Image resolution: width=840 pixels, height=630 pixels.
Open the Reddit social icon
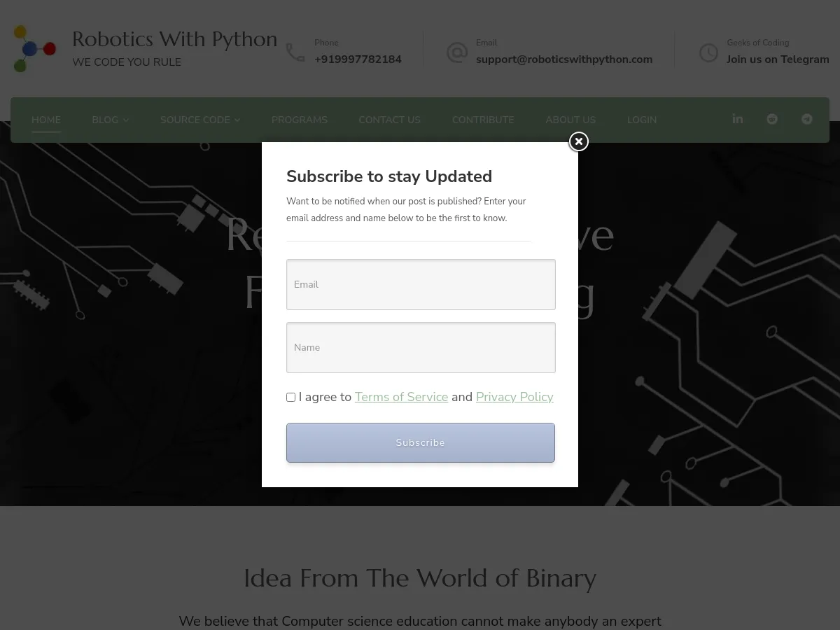pyautogui.click(x=772, y=119)
